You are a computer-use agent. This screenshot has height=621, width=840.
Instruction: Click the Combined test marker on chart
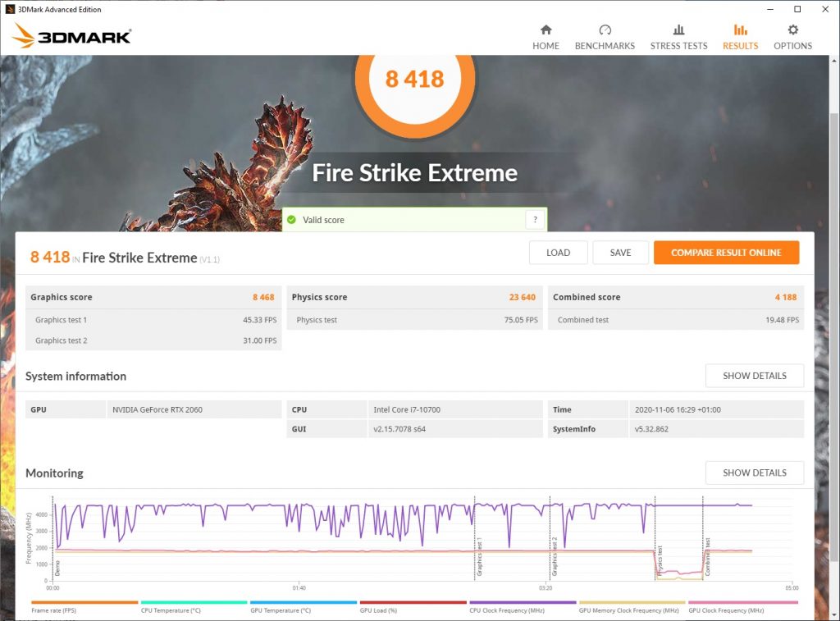707,557
